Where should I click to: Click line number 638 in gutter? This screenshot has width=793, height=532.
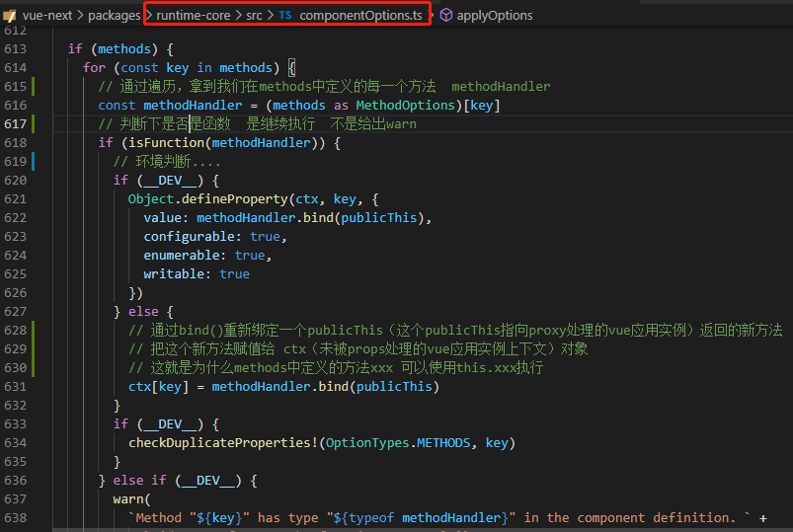15,518
